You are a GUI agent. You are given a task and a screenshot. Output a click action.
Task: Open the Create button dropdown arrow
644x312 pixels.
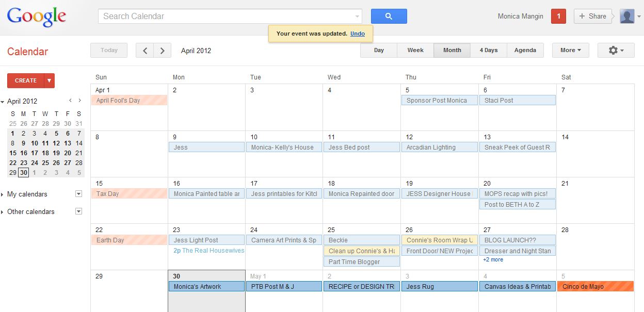(50, 81)
